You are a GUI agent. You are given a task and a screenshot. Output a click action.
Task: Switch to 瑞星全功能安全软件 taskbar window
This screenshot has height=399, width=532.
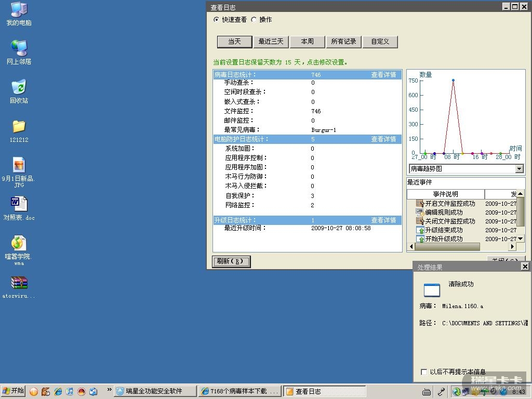coord(155,391)
